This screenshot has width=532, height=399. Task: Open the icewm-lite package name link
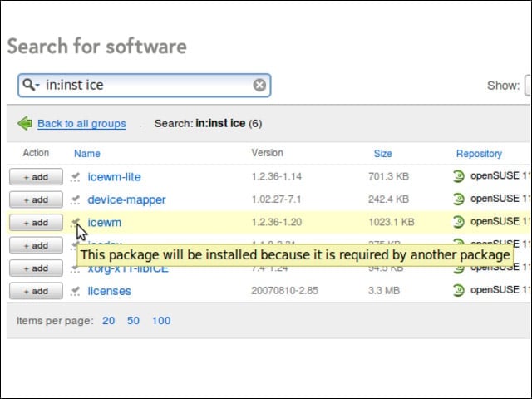pos(114,177)
